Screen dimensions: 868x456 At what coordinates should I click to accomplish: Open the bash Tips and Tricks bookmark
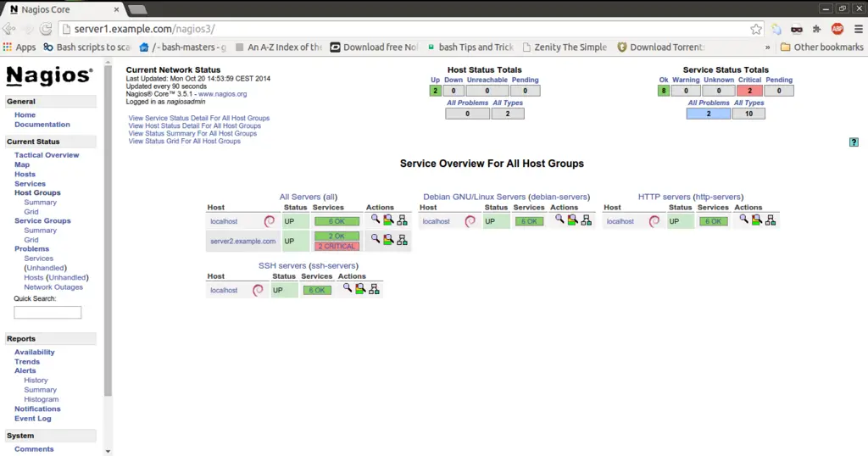pos(470,47)
